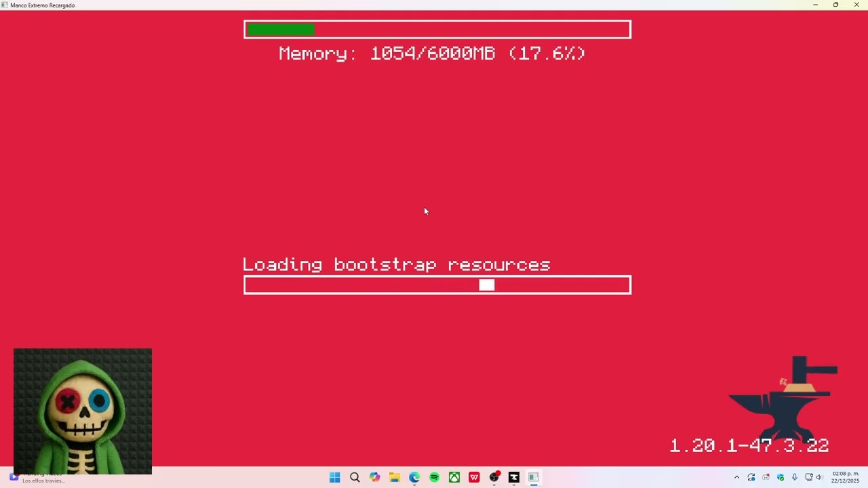Click the microphone tray icon
868x488 pixels.
point(795,477)
